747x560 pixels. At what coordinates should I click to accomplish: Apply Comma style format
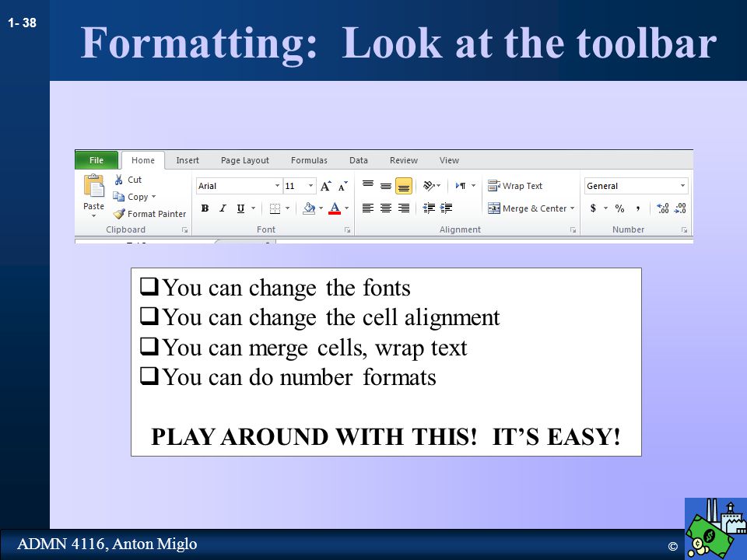[638, 208]
